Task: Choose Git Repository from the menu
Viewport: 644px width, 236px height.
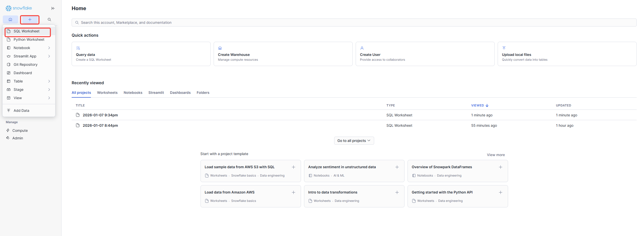Action: [29, 65]
